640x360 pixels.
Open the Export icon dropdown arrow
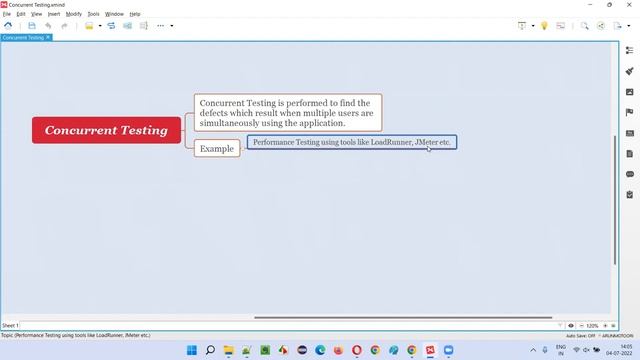pyautogui.click(x=629, y=26)
